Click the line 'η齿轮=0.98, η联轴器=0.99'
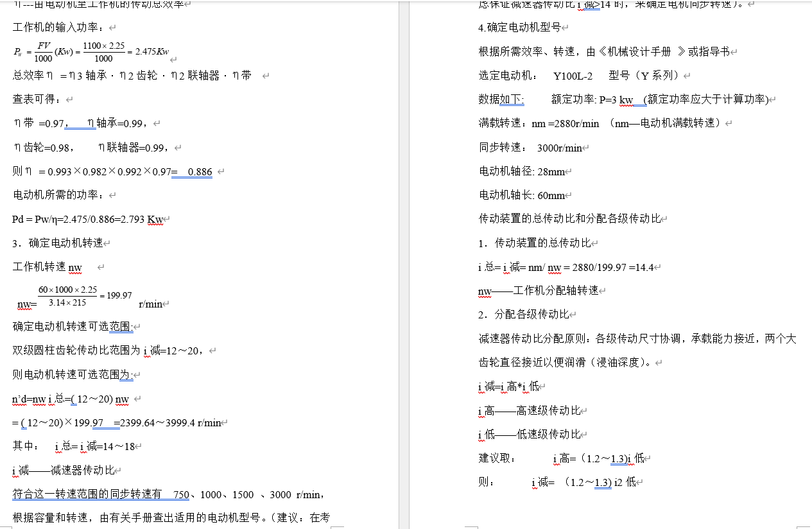 tap(92, 148)
